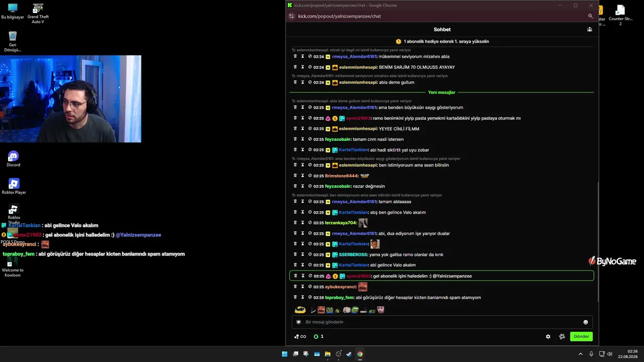Select the yellow sunglasses emote in quick bar
The width and height of the screenshot is (644, 362).
click(300, 310)
